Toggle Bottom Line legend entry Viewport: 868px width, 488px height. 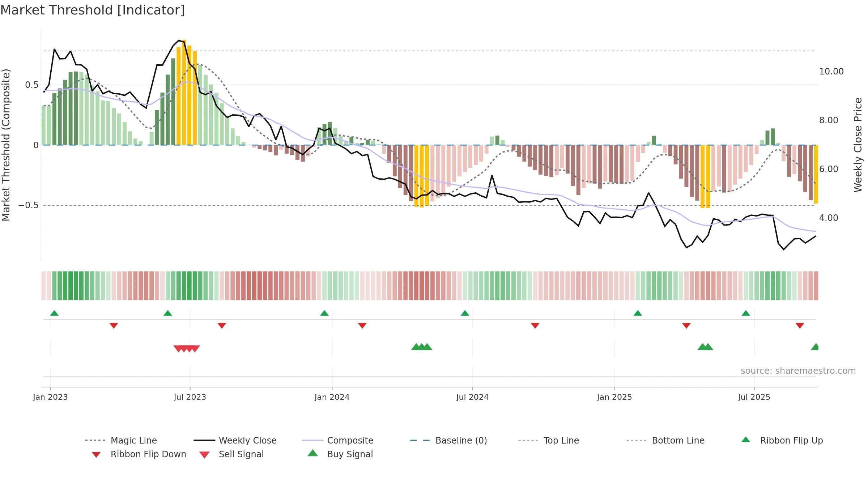665,440
